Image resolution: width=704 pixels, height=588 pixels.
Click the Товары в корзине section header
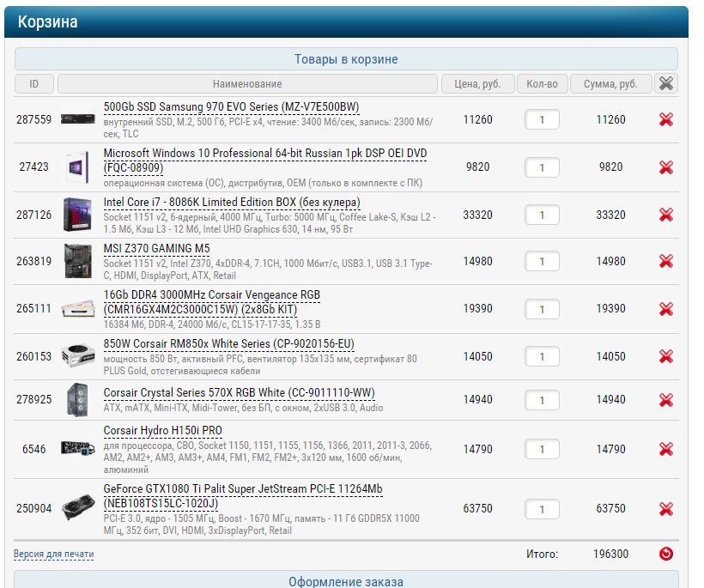coord(346,58)
